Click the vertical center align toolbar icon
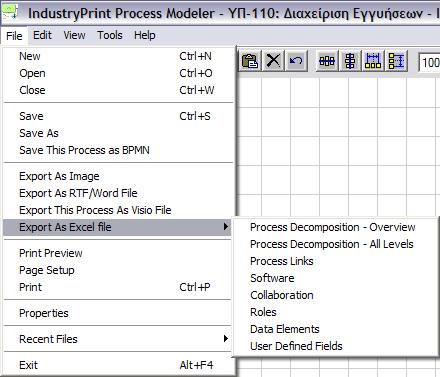 [350, 61]
